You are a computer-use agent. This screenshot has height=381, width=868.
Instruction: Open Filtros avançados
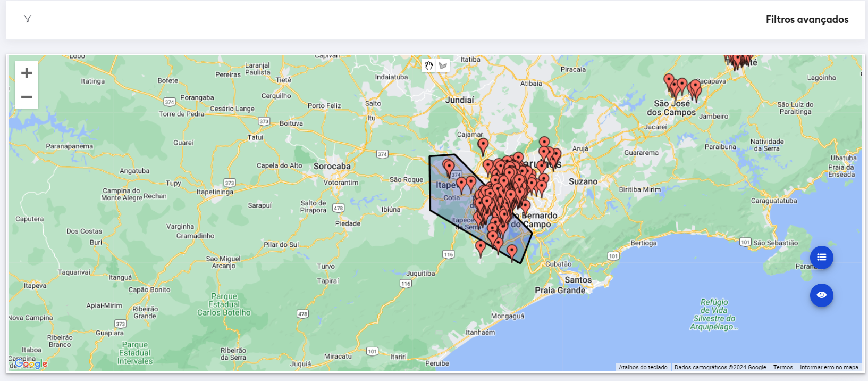point(807,20)
